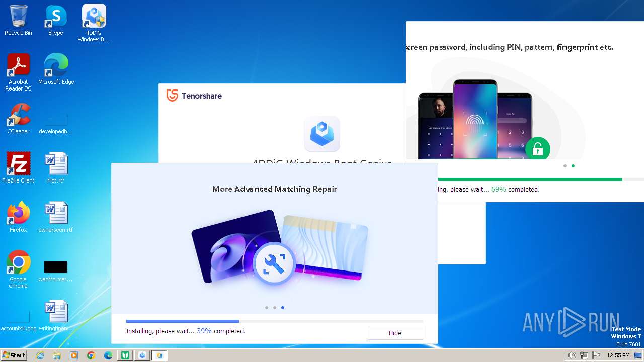Click the Tenorshare logo in the installer
This screenshot has width=644, height=362.
point(194,96)
